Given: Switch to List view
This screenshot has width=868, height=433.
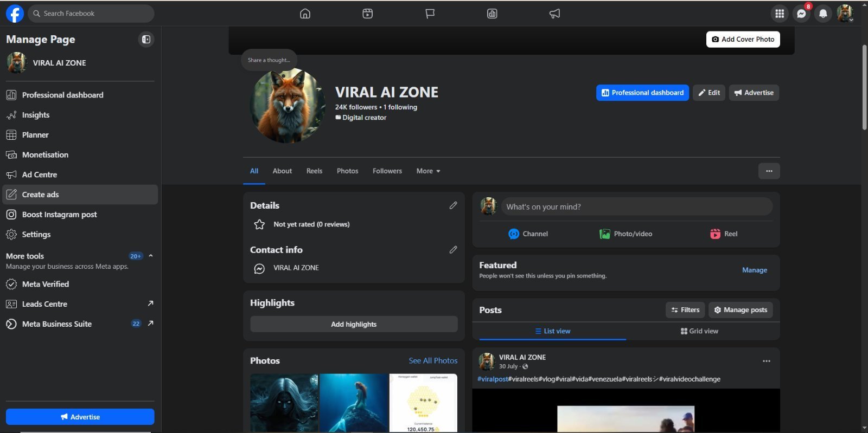Looking at the screenshot, I should coord(552,331).
